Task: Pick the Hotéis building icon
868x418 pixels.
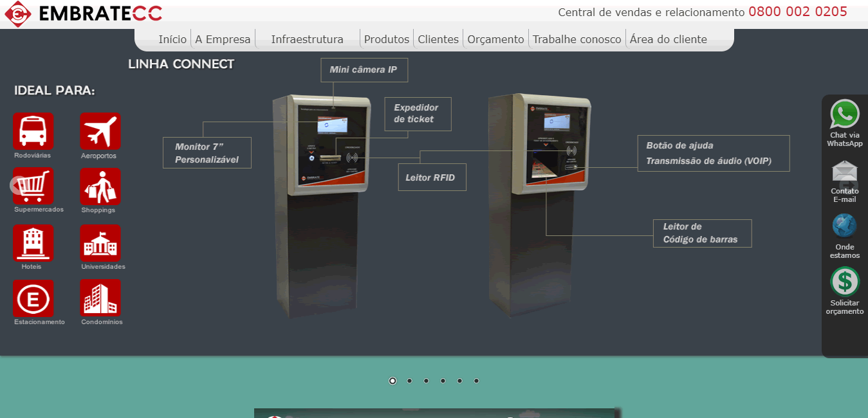Action: [33, 243]
